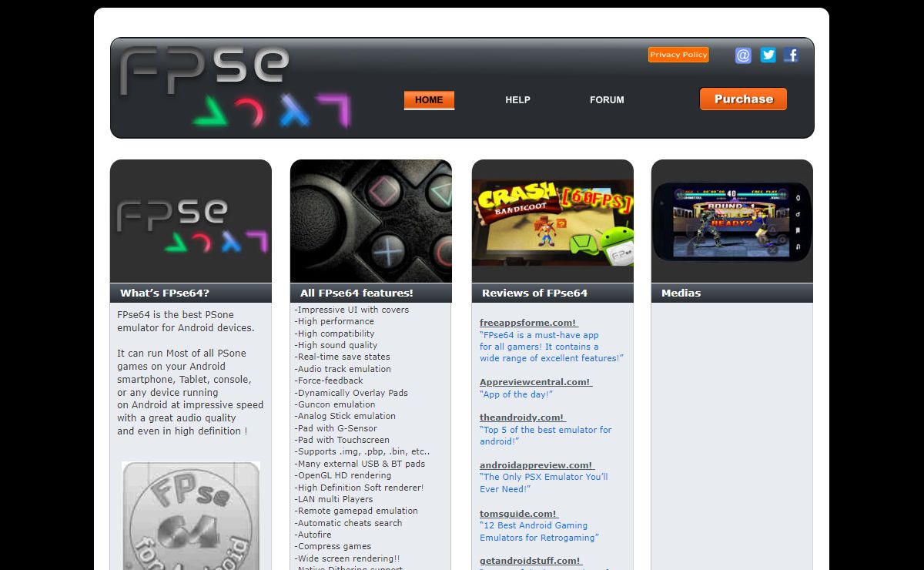Image resolution: width=924 pixels, height=570 pixels.
Task: Open theandroidy.com review link
Action: coord(523,417)
